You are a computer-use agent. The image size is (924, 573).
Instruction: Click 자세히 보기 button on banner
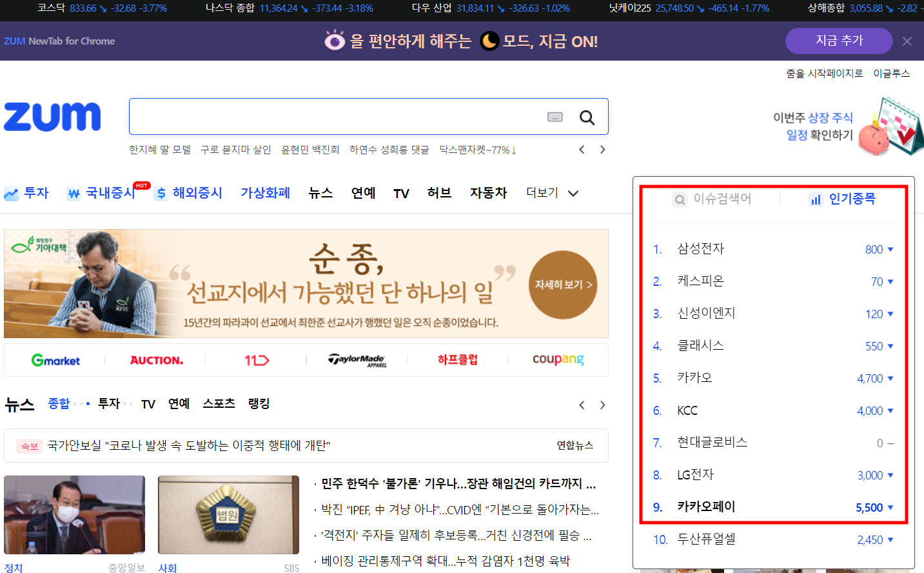pyautogui.click(x=563, y=285)
